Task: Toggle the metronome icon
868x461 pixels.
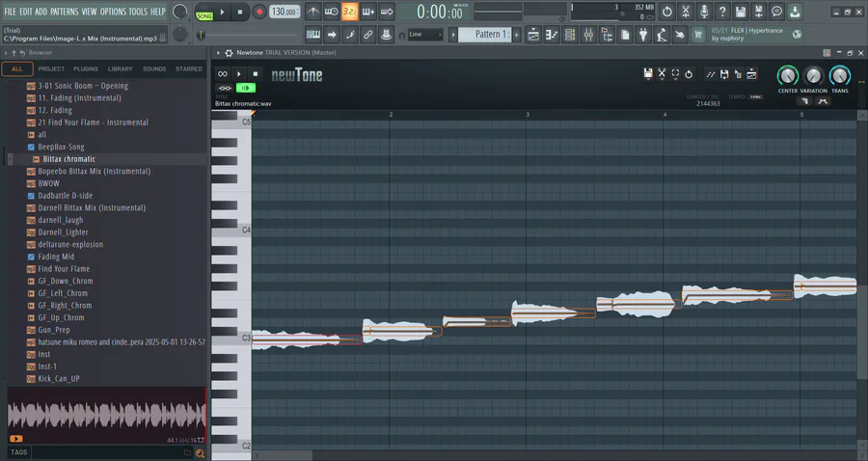Action: pyautogui.click(x=312, y=11)
